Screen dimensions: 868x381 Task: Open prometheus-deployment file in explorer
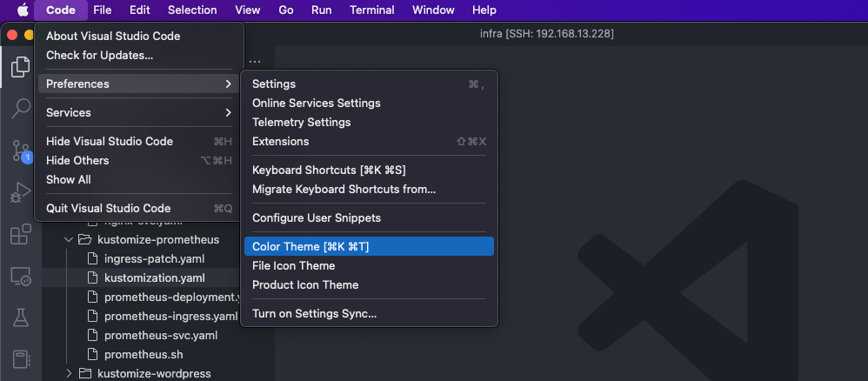[171, 297]
